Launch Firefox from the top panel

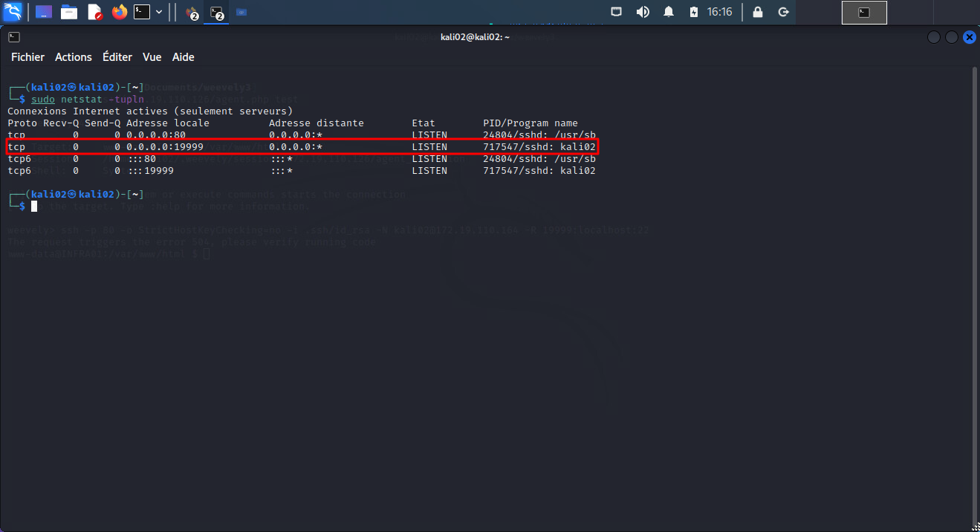(119, 12)
